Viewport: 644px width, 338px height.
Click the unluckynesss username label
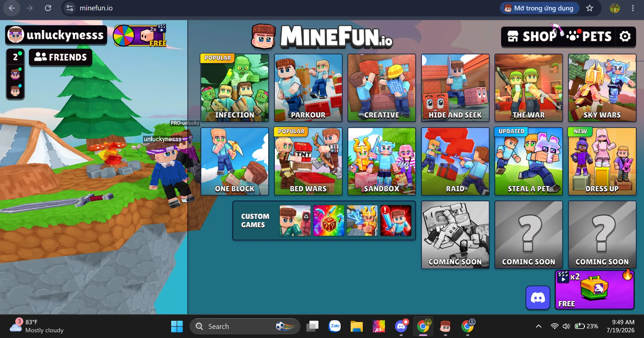[x=65, y=35]
